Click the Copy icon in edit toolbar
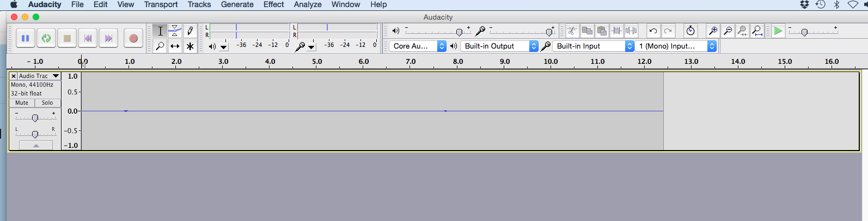This screenshot has width=868, height=221. coord(587,31)
